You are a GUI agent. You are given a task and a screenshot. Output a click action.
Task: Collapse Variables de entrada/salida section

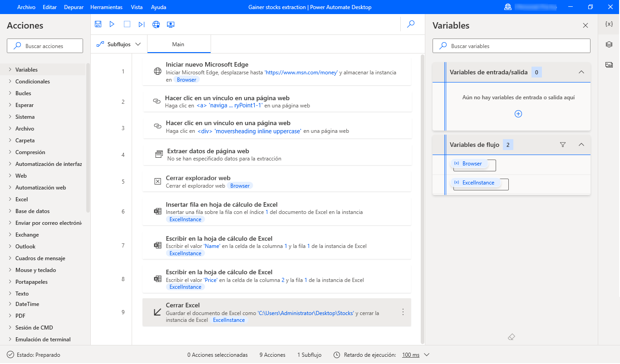pos(581,72)
